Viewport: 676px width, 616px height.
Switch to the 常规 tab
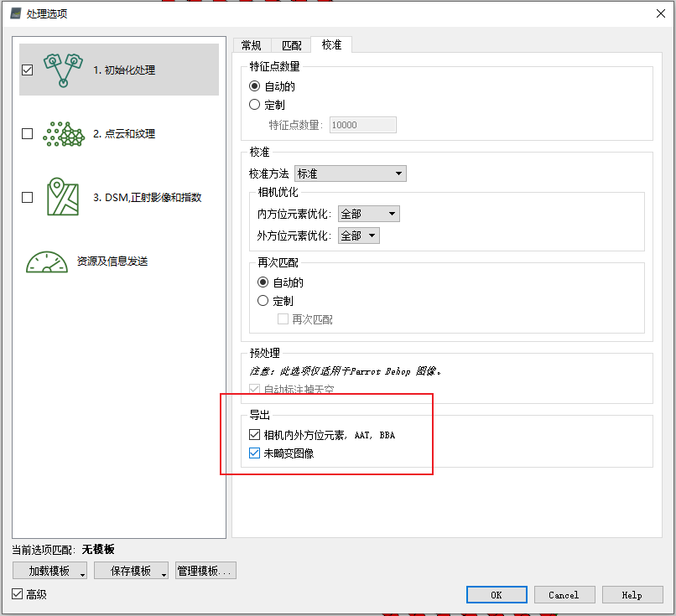pos(252,44)
